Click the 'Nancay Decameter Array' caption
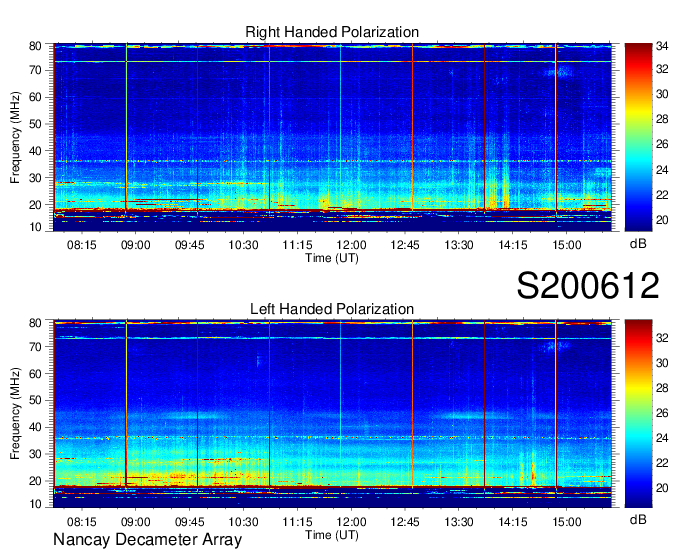This screenshot has height=552, width=680. pyautogui.click(x=147, y=540)
